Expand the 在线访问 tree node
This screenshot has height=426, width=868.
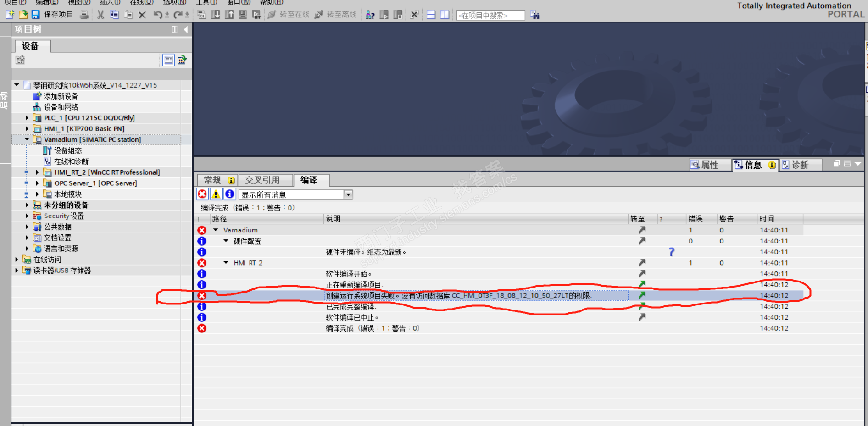pos(17,260)
